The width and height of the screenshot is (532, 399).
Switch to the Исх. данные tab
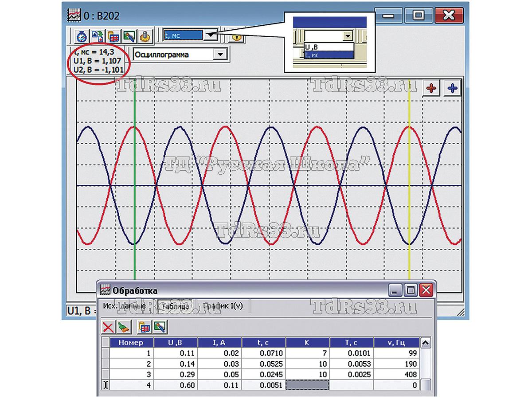[124, 306]
